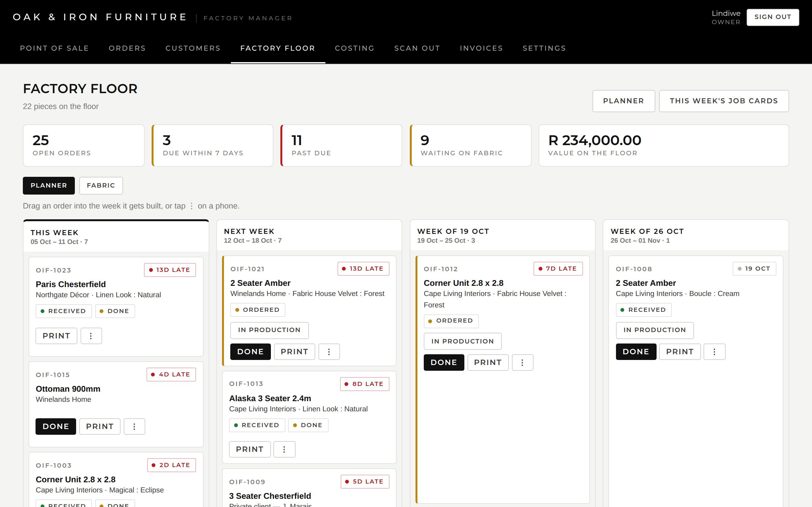
Task: Click the Sign Out button
Action: point(772,17)
